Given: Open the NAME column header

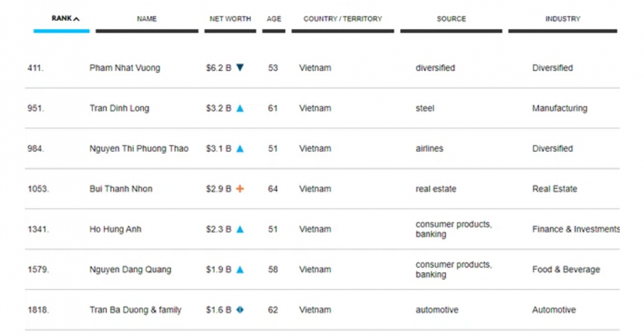Looking at the screenshot, I should point(147,18).
